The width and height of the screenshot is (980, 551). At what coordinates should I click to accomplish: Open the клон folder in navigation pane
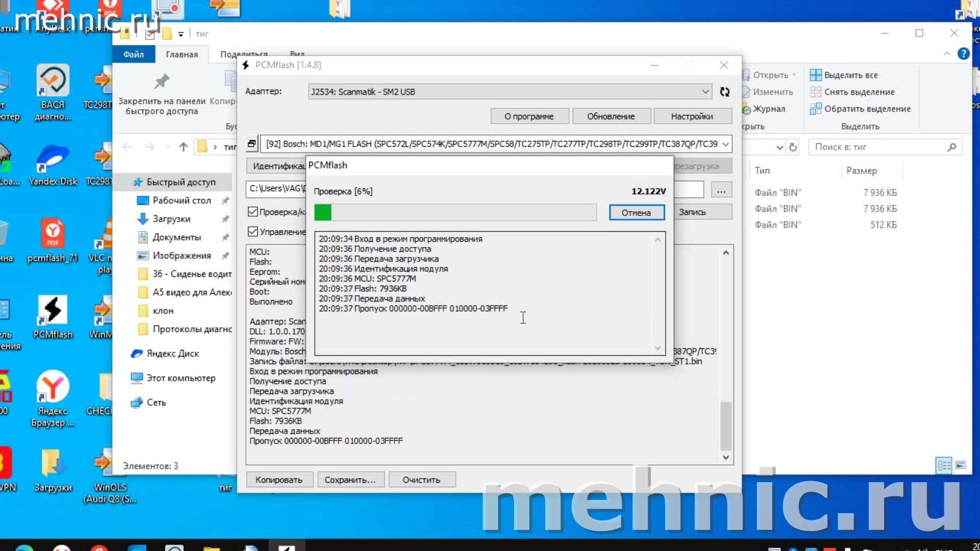pyautogui.click(x=163, y=311)
